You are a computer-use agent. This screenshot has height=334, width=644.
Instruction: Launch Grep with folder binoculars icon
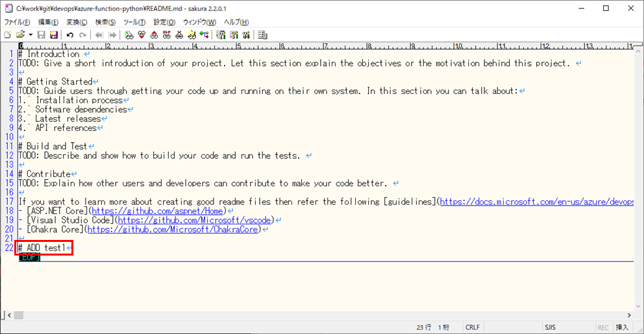(x=192, y=35)
